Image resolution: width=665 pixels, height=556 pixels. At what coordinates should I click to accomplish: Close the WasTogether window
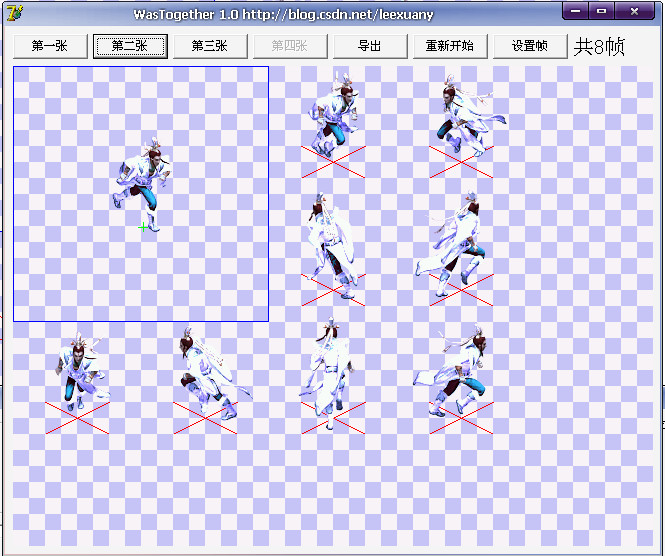[634, 11]
